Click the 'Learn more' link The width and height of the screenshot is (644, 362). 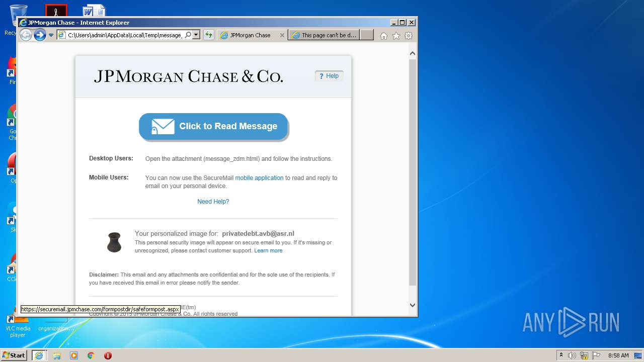(x=268, y=250)
